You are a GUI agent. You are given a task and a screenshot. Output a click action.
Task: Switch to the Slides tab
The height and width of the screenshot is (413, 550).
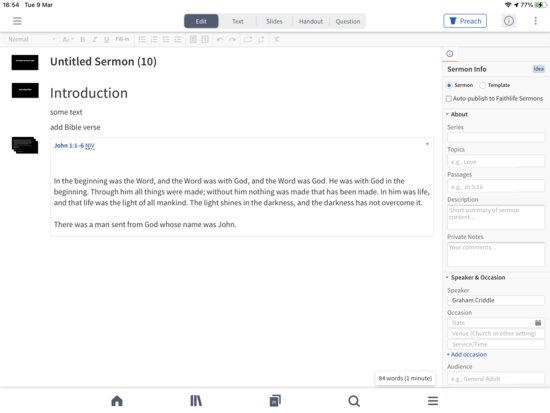point(274,21)
